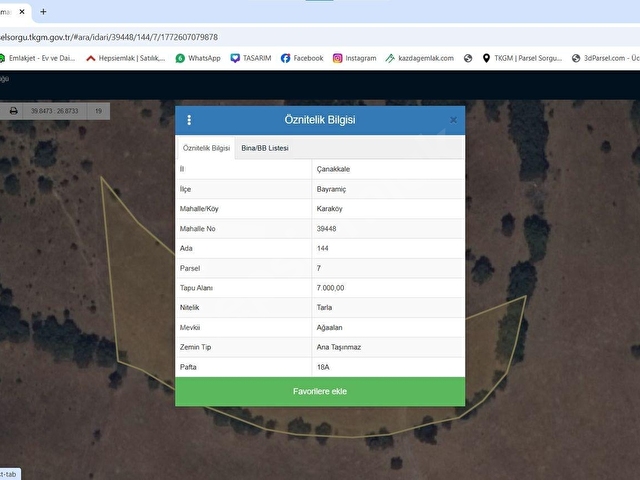Click the printer icon on map toolbar
This screenshot has width=640, height=480.
pyautogui.click(x=13, y=111)
